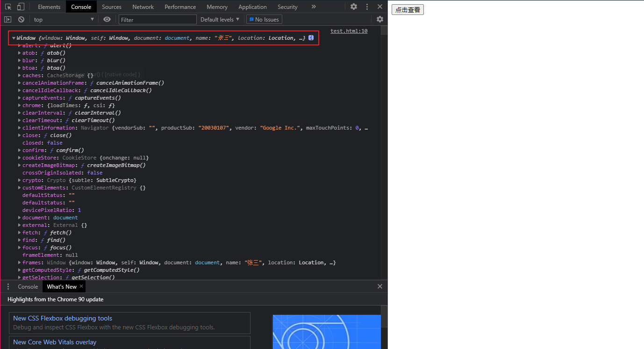The height and width of the screenshot is (349, 644).
Task: Switch to the Memory tab
Action: (217, 7)
